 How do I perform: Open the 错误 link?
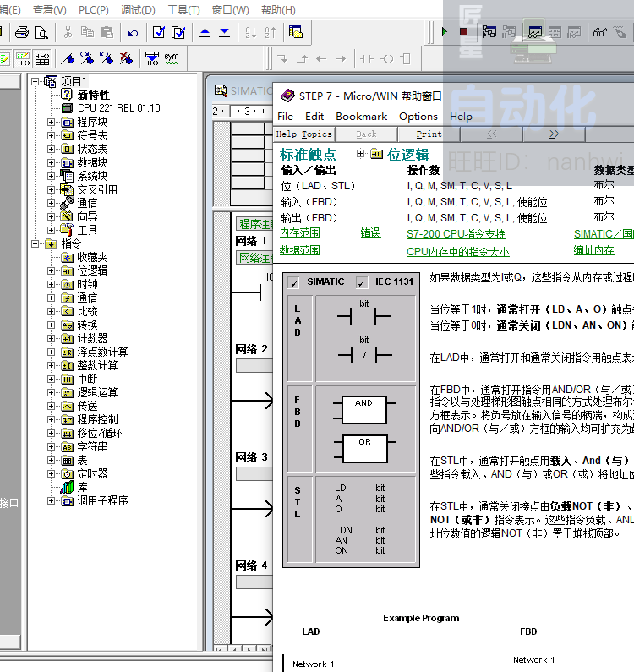[371, 232]
